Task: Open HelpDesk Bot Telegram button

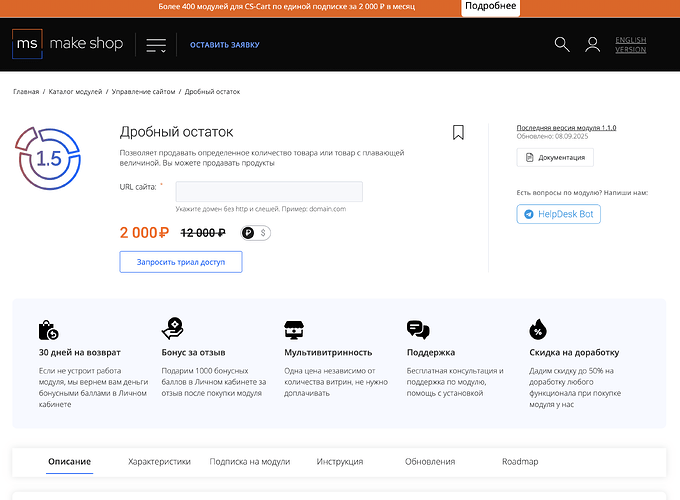Action: [x=559, y=214]
